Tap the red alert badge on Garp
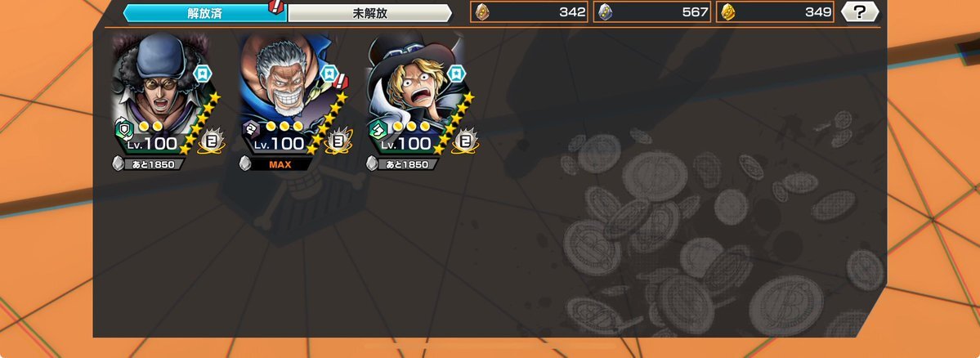Viewport: 980px width, 358px height. pos(341,81)
